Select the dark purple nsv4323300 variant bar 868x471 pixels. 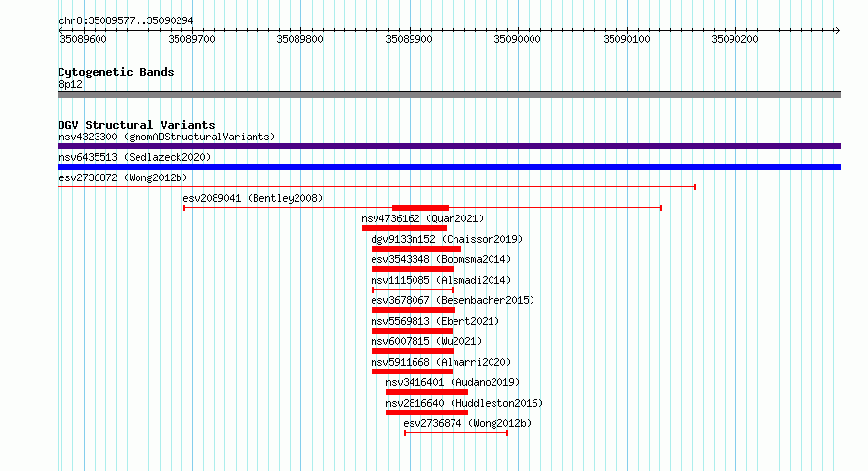[449, 146]
